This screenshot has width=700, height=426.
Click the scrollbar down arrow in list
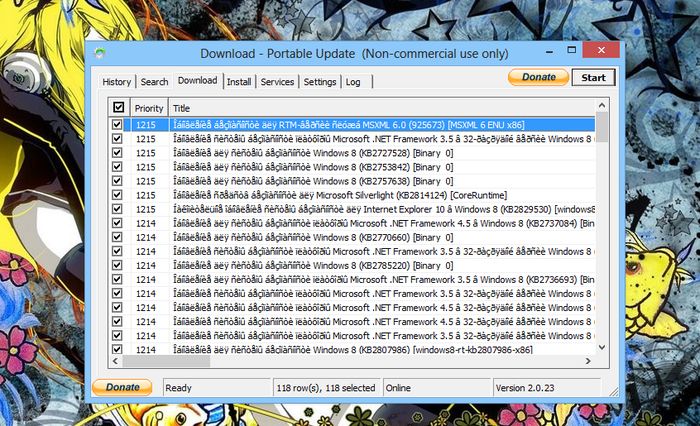(601, 346)
